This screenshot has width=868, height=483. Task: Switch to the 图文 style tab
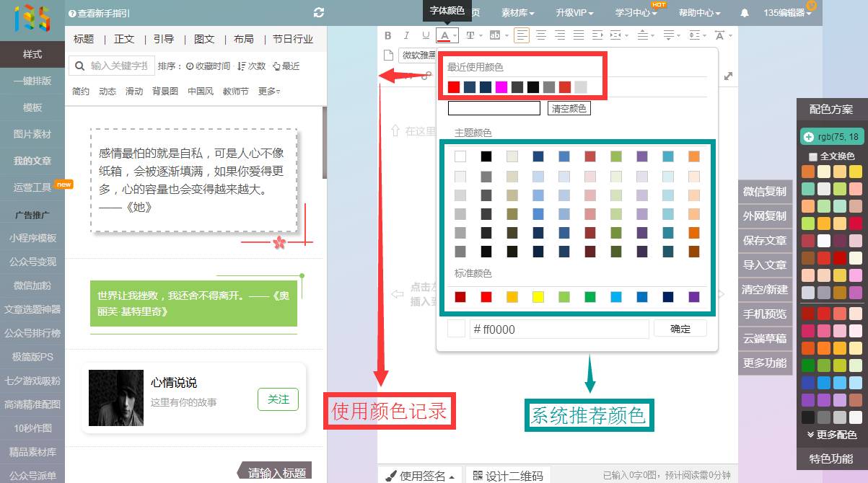(x=204, y=39)
